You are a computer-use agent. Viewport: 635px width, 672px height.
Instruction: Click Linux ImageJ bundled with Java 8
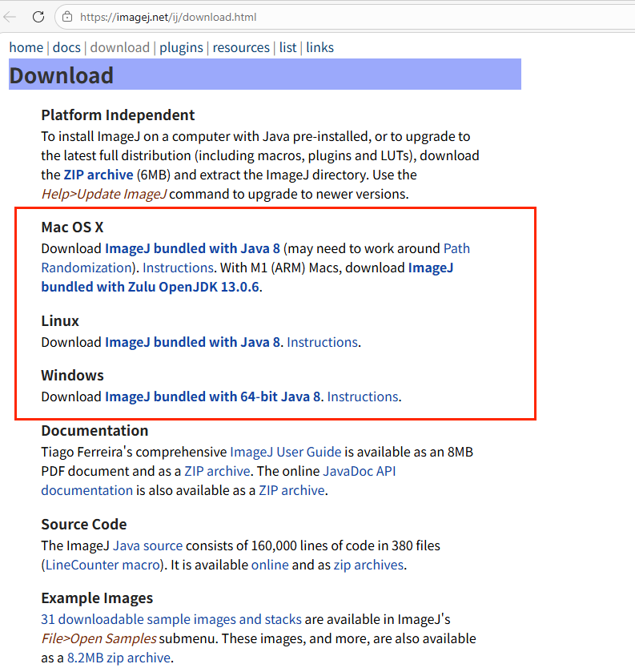(x=192, y=343)
